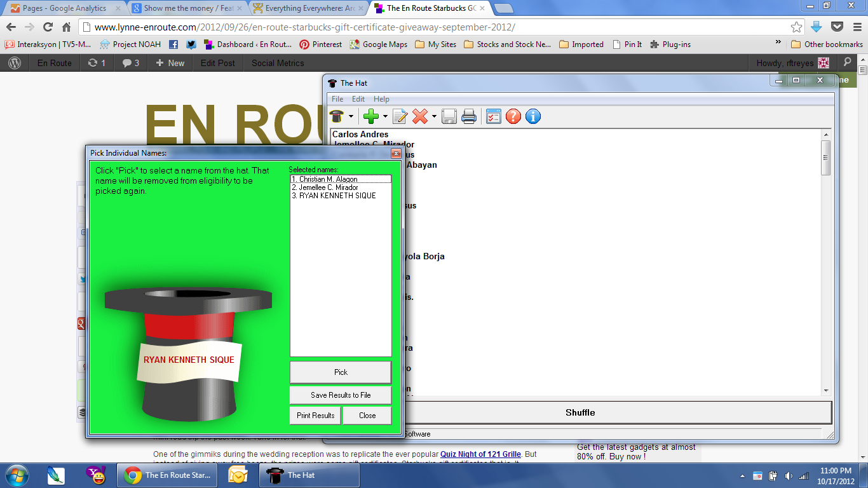Click the Pocket extension icon
This screenshot has width=868, height=488.
(x=837, y=27)
